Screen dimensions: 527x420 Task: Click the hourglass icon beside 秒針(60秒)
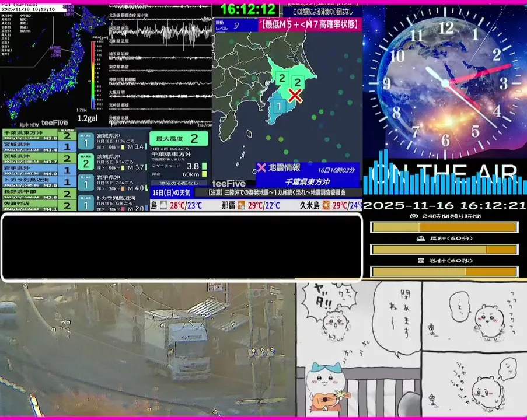pyautogui.click(x=421, y=261)
